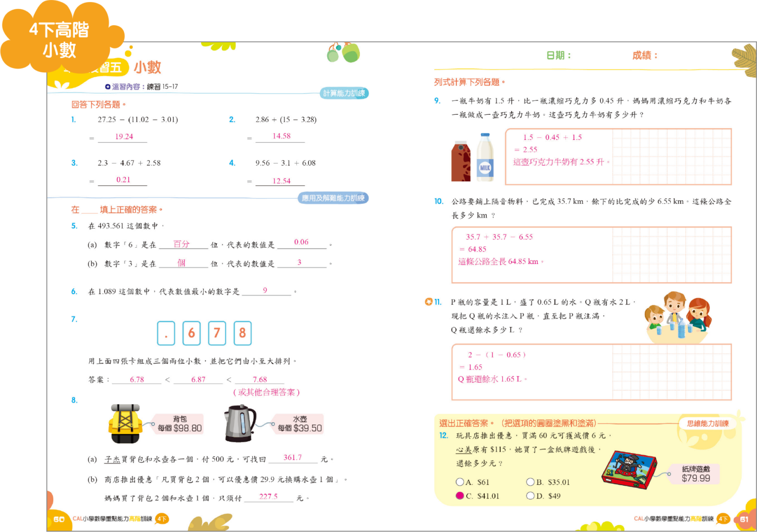Screen dimensions: 757x532
Task: Click the working box for question 9
Action: pos(619,157)
